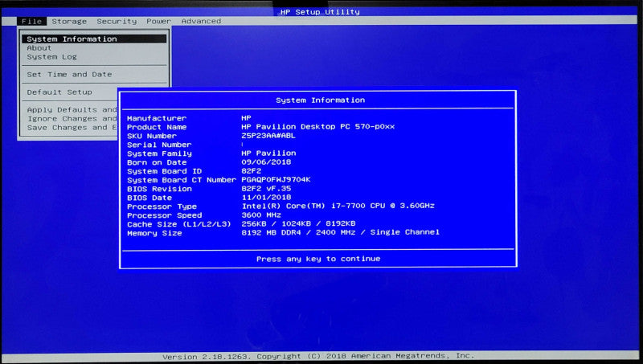The image size is (643, 364).
Task: Click the Product Name label
Action: [157, 128]
